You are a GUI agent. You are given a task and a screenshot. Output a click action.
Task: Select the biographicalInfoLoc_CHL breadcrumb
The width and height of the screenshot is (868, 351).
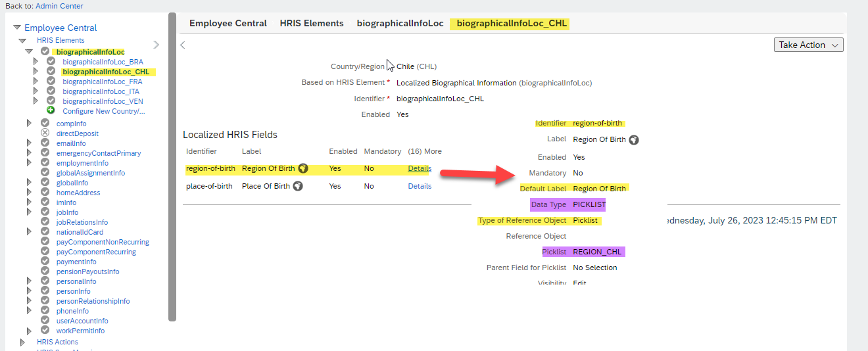(x=512, y=23)
